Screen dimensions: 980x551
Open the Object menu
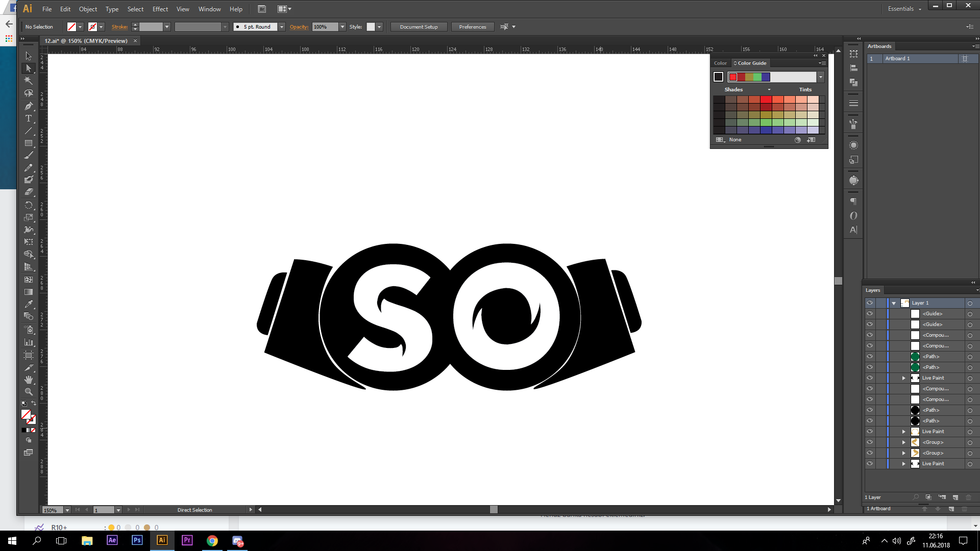(x=88, y=9)
